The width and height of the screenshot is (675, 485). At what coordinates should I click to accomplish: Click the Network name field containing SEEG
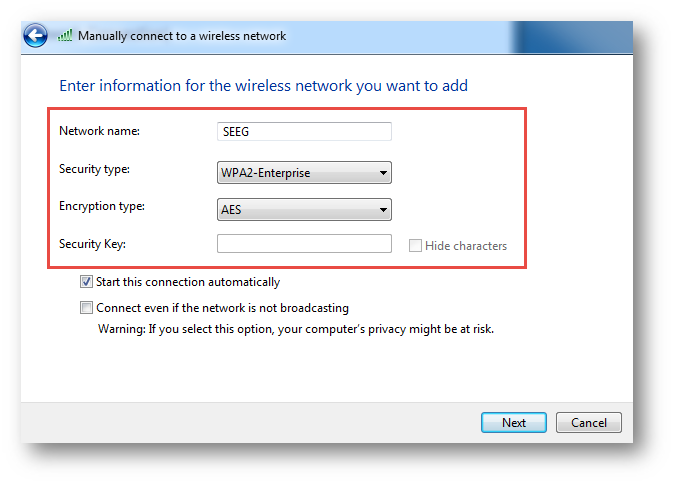[x=304, y=131]
